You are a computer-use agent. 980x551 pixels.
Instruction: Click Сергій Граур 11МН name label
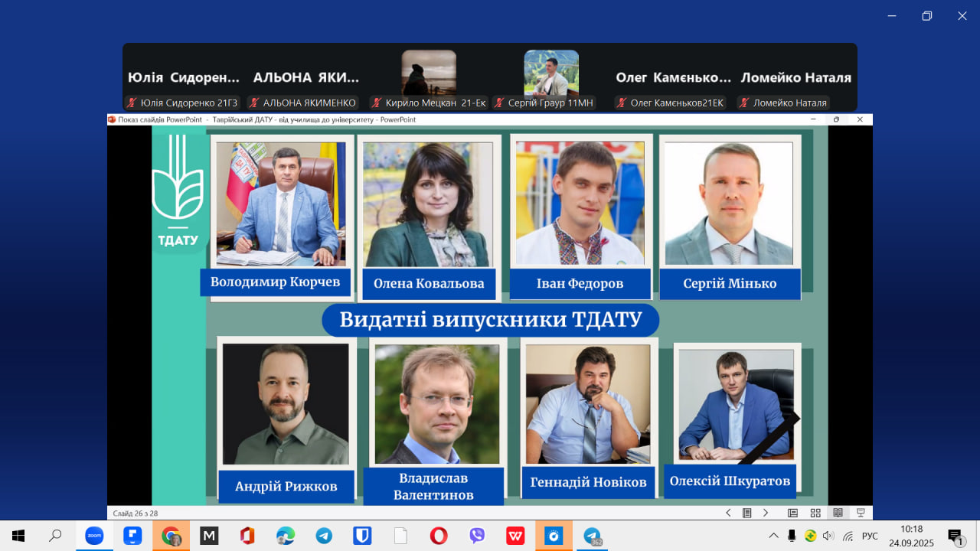click(x=544, y=103)
